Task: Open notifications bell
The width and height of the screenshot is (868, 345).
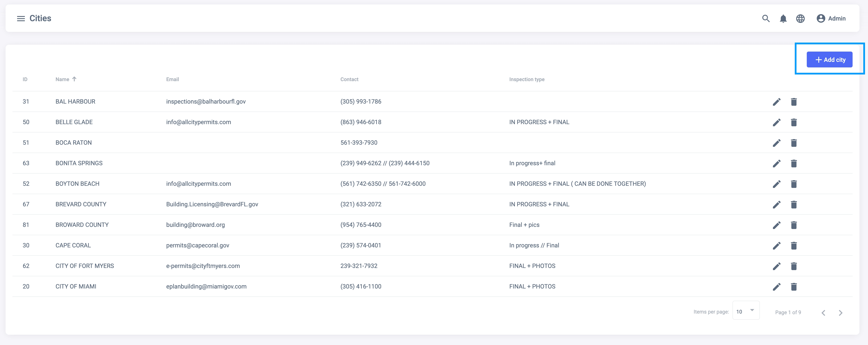Action: (x=783, y=19)
